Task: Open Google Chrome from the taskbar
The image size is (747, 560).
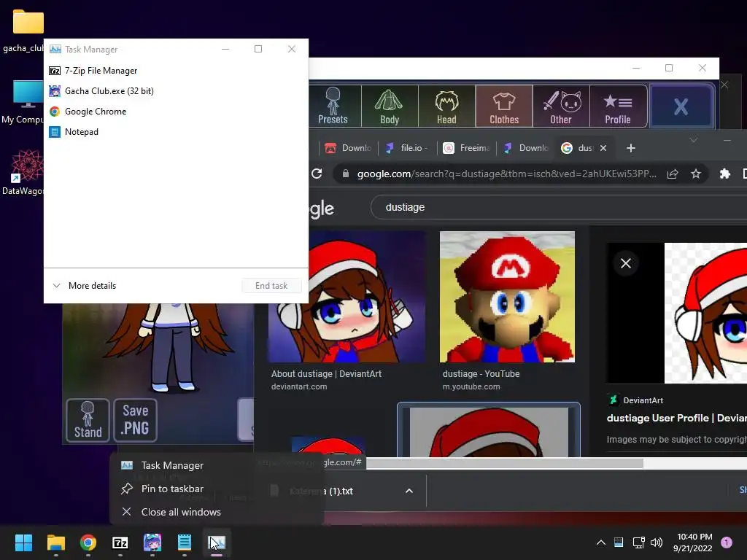Action: [x=88, y=542]
